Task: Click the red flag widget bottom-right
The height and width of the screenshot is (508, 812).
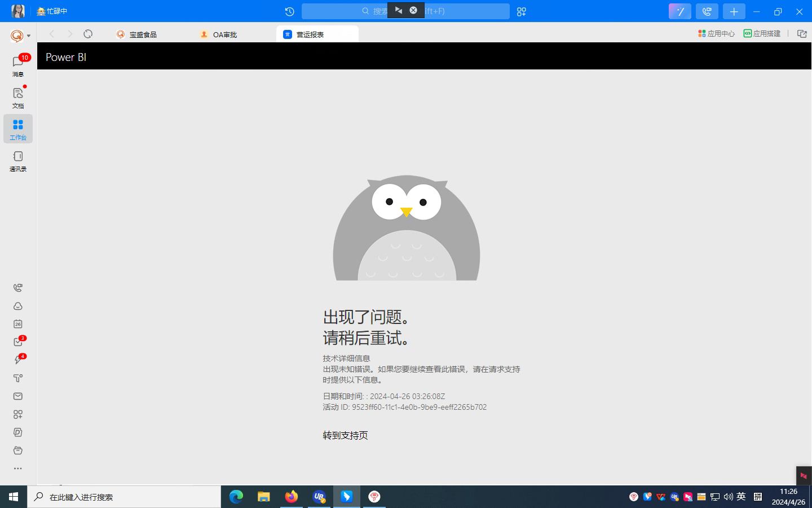Action: 804,476
